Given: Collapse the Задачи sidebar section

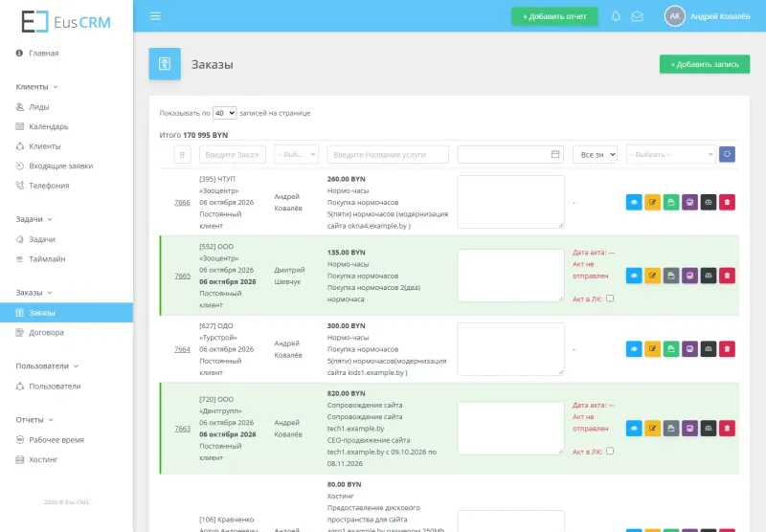Looking at the screenshot, I should [x=34, y=219].
